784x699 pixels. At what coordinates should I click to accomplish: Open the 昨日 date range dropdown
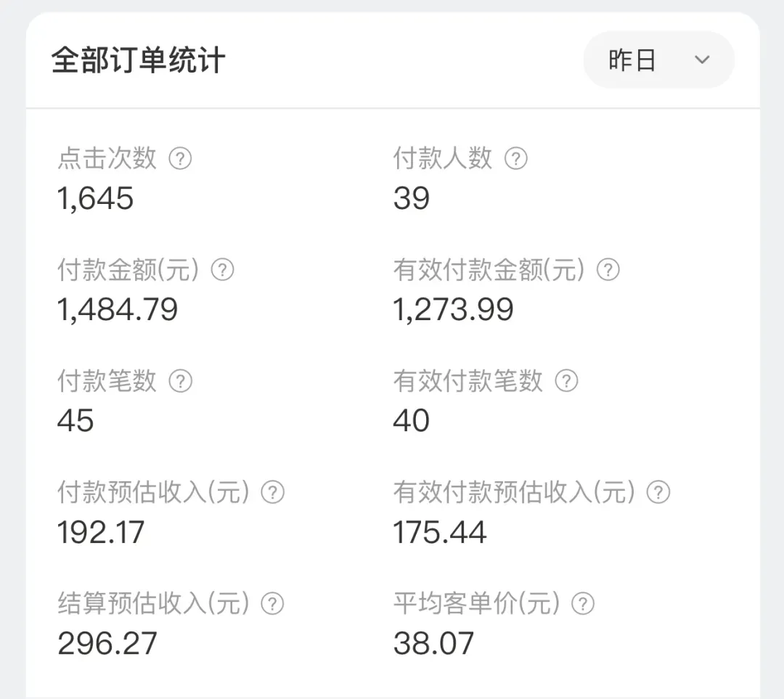[658, 60]
